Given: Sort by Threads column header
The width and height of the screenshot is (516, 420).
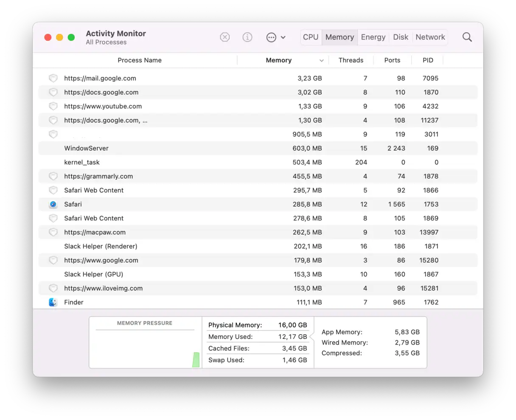Looking at the screenshot, I should [x=351, y=60].
